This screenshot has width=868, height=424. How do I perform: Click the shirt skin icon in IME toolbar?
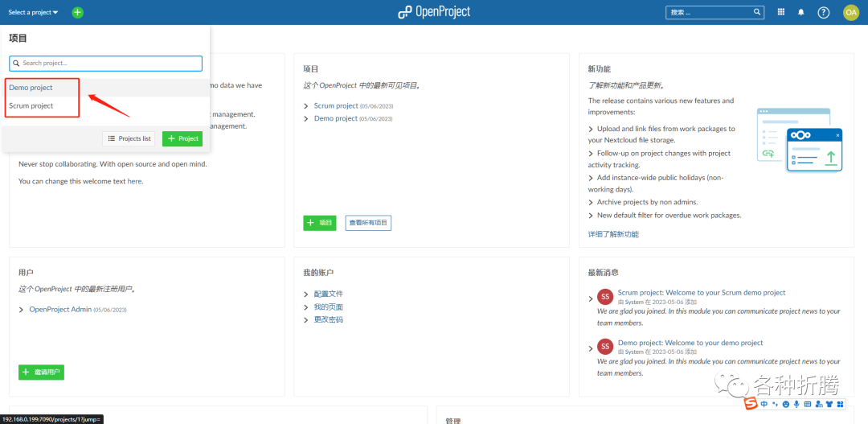(x=829, y=404)
